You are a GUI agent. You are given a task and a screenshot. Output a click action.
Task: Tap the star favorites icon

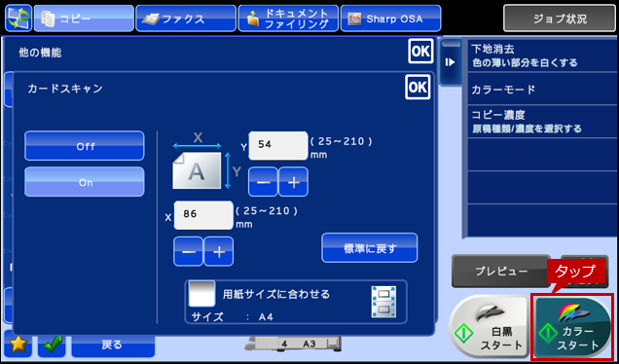(18, 345)
